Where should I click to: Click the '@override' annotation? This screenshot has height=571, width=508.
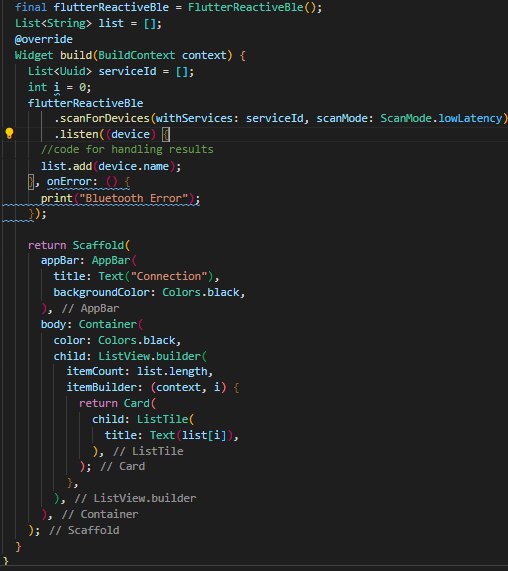coord(44,39)
